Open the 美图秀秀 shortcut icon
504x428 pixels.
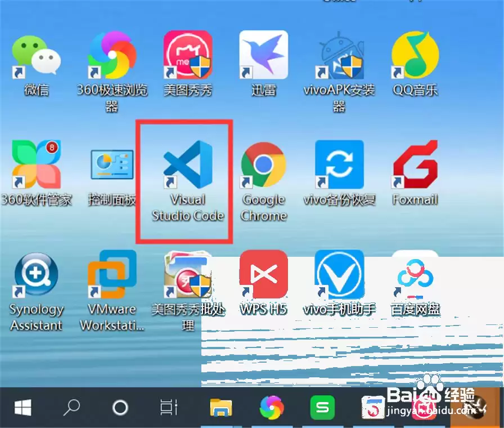[188, 55]
